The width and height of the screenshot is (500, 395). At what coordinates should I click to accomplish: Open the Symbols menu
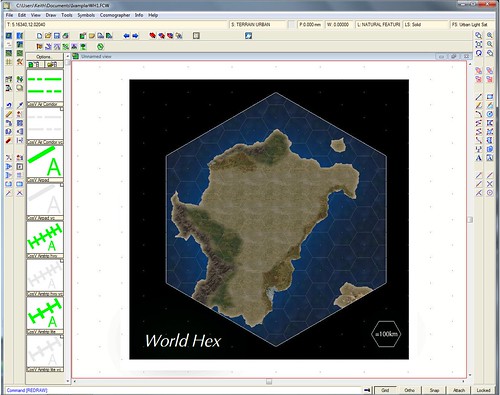(86, 15)
